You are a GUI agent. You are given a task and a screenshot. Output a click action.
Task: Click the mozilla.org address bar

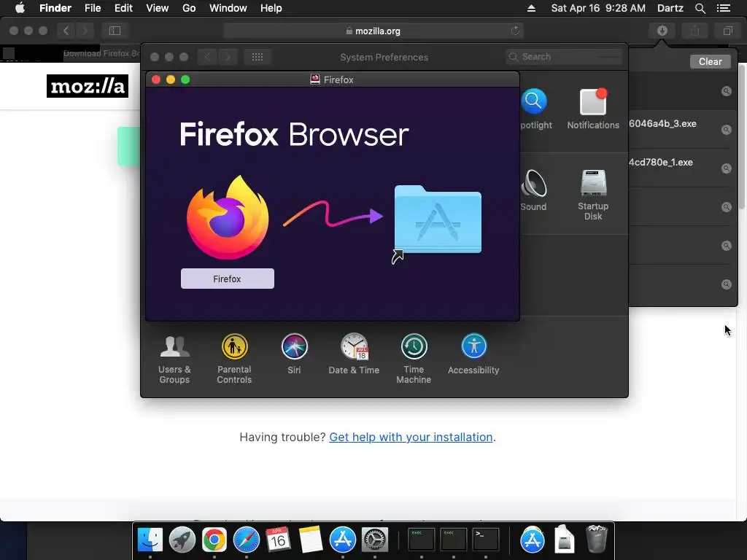click(373, 31)
